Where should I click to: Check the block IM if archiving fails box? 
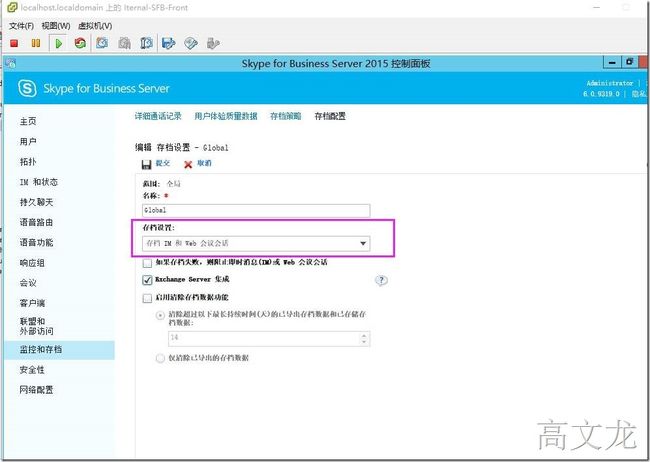tap(147, 263)
